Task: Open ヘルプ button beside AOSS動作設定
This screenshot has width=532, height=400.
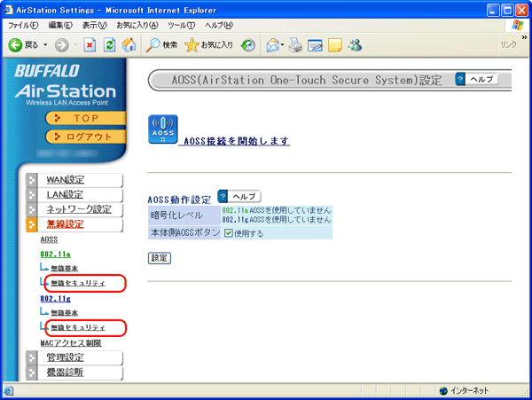Action: tap(239, 196)
